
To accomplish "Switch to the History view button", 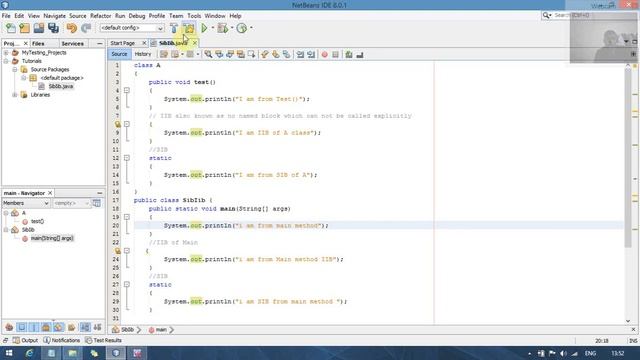I will pyautogui.click(x=142, y=54).
